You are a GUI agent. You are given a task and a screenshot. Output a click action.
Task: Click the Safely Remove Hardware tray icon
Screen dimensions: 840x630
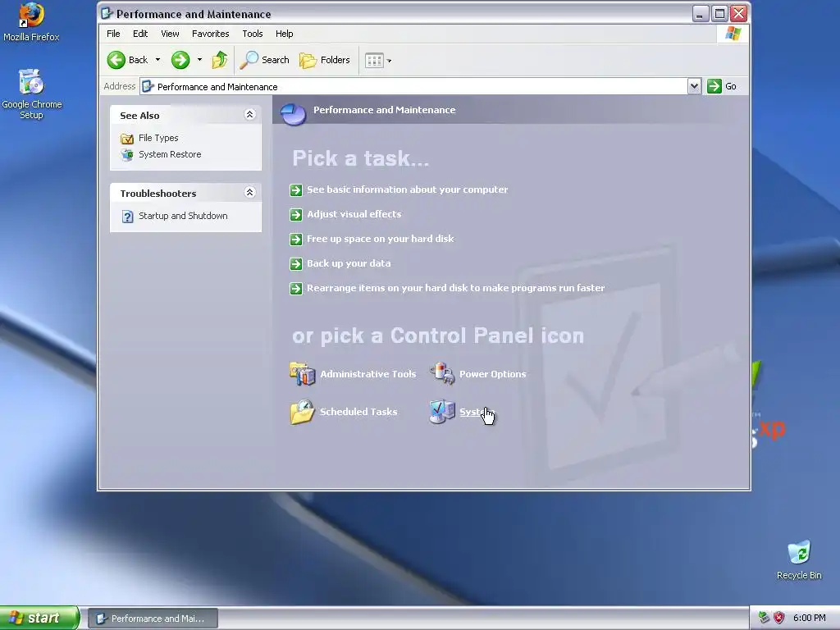tap(764, 618)
